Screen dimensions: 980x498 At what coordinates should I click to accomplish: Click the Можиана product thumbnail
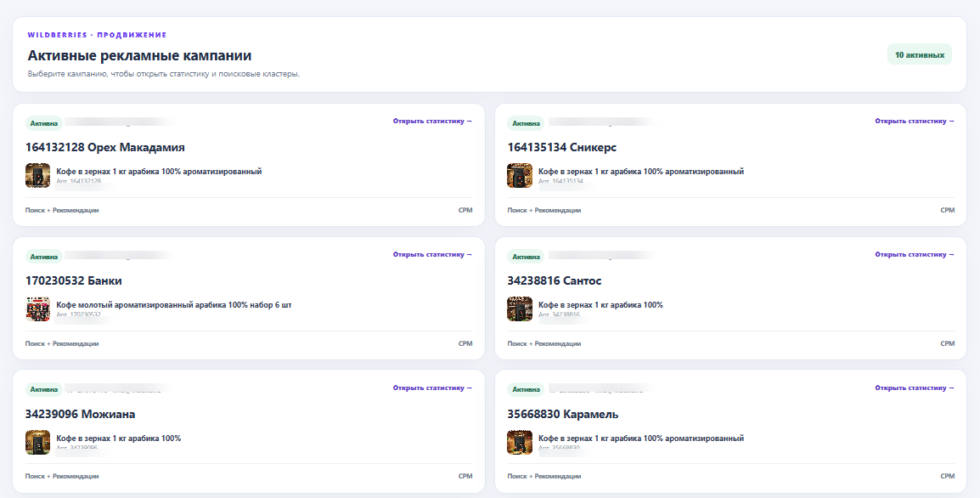pos(37,442)
